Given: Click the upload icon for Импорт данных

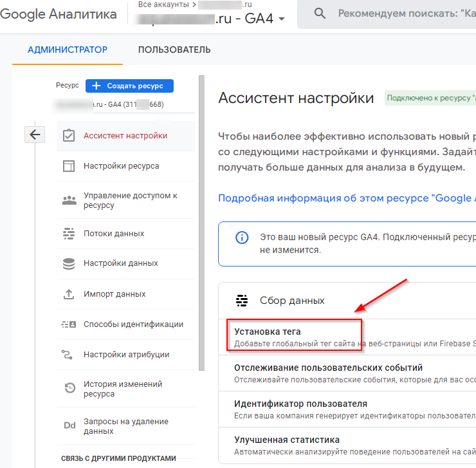Looking at the screenshot, I should pyautogui.click(x=69, y=294).
